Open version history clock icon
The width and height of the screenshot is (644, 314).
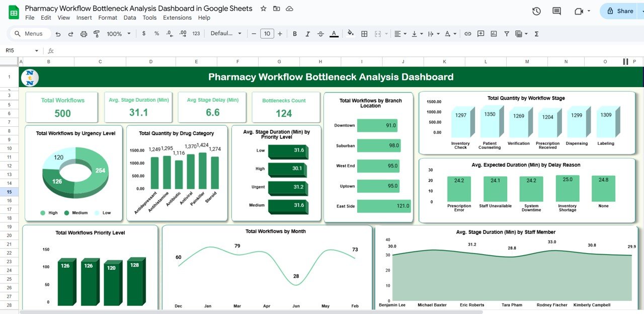[x=536, y=11]
